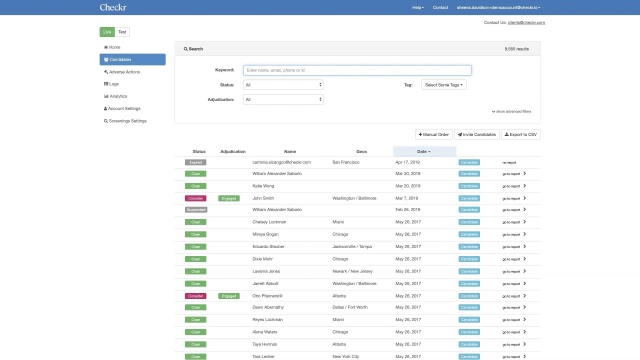
Task: Open the report arrow for John Smith
Action: coord(524,198)
